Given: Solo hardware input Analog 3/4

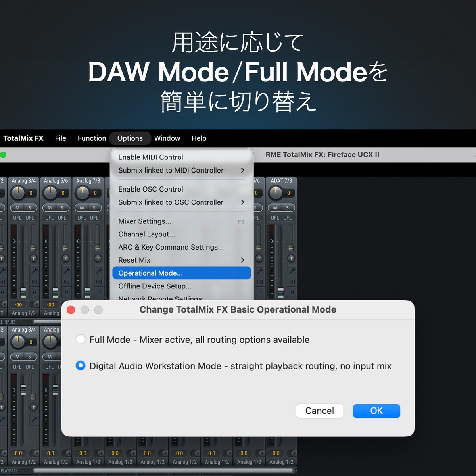Looking at the screenshot, I should tap(30, 208).
